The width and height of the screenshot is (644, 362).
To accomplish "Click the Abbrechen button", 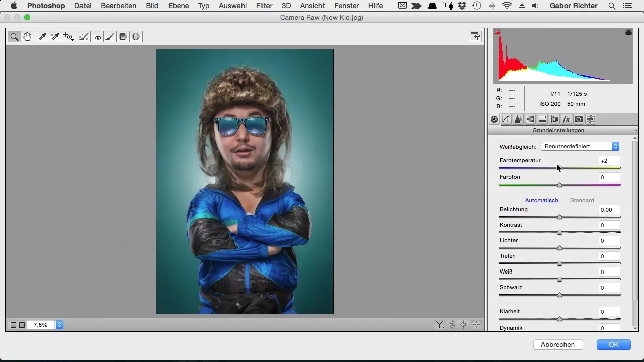I will click(557, 344).
